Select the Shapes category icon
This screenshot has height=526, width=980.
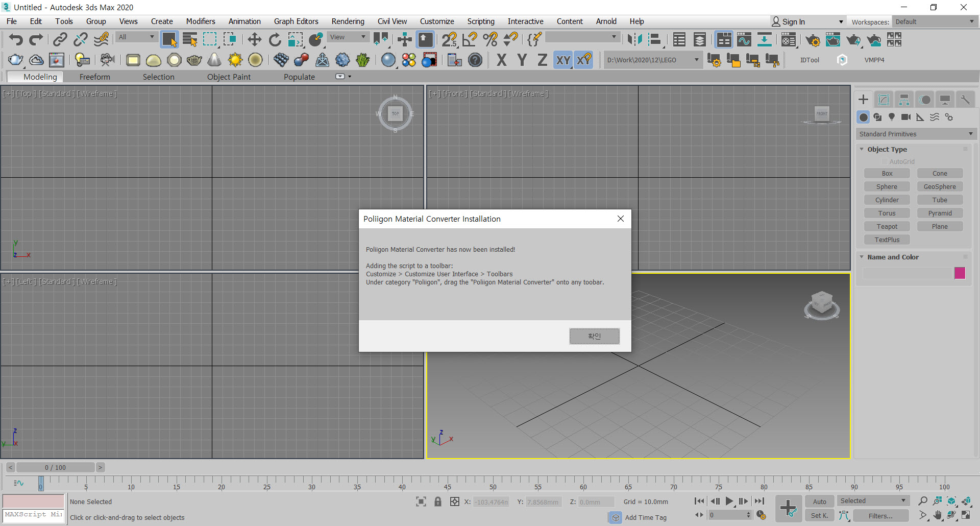pos(877,117)
